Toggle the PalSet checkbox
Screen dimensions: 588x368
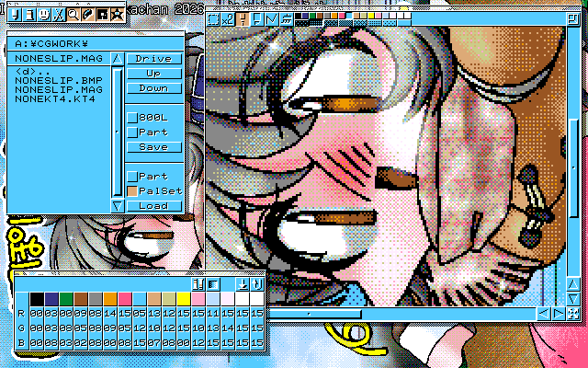[132, 191]
